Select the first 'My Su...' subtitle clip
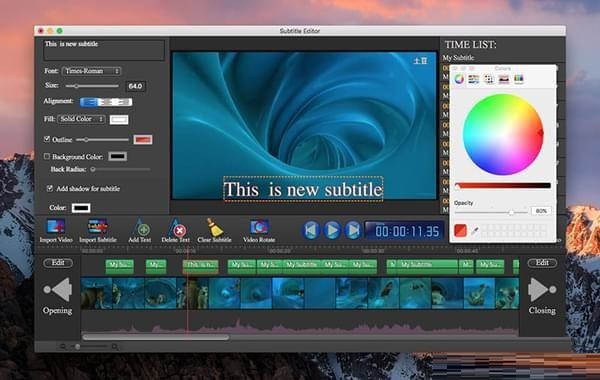The image size is (600, 380). [x=120, y=266]
